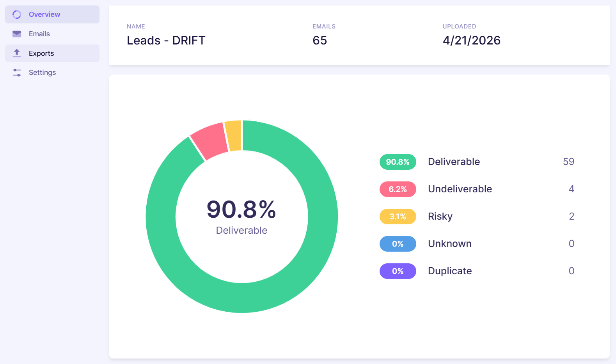Click the Deliverable caption inside donut
The width and height of the screenshot is (616, 364).
[241, 230]
